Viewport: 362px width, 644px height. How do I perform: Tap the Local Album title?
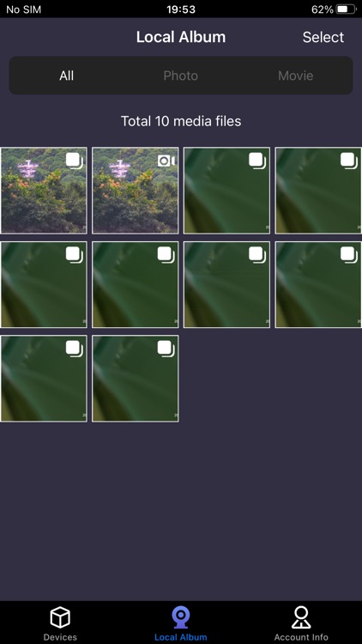point(181,37)
